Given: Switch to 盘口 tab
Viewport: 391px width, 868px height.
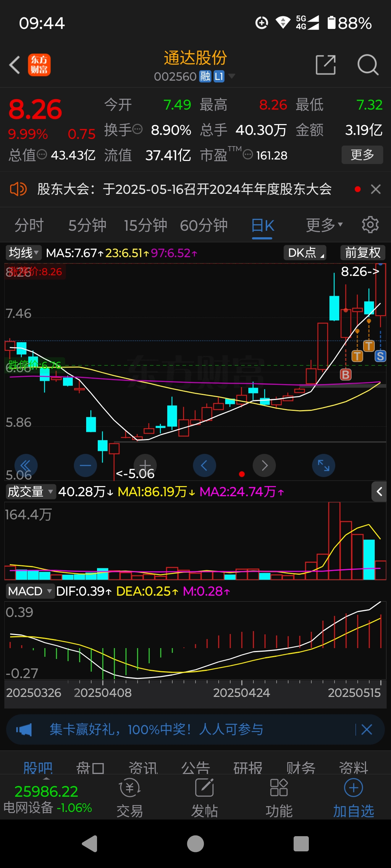Looking at the screenshot, I should point(91,767).
